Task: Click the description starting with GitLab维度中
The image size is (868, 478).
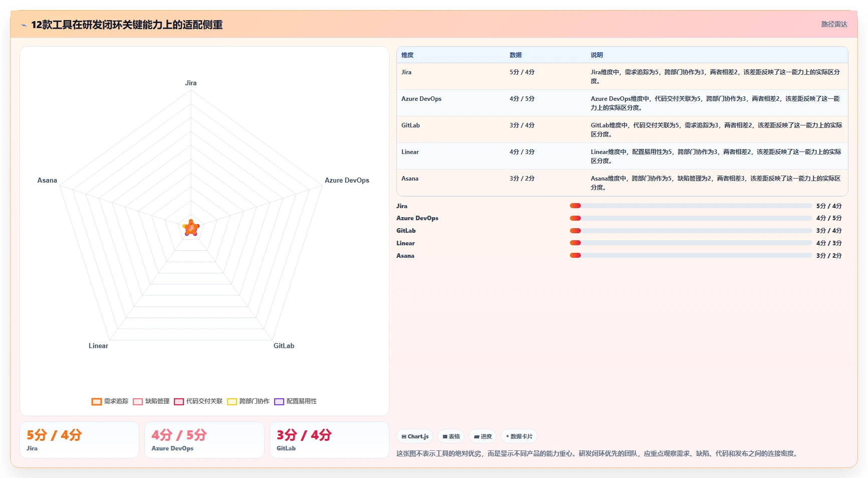Action: click(x=716, y=130)
